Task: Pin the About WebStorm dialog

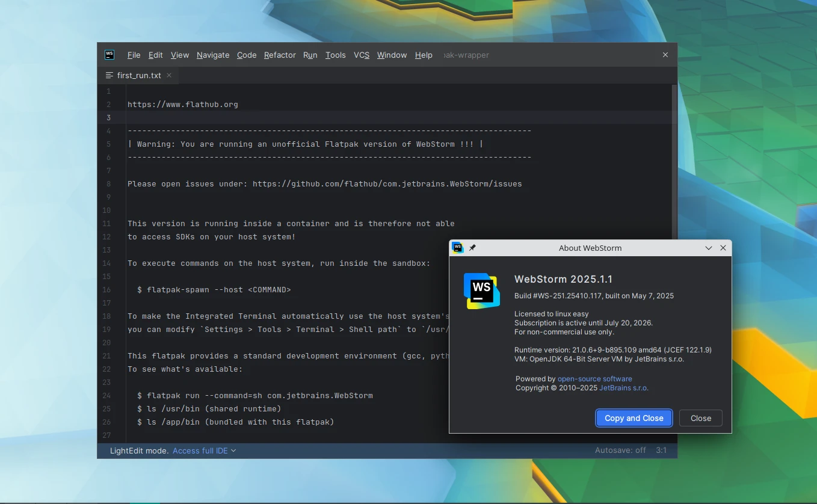Action: tap(472, 247)
